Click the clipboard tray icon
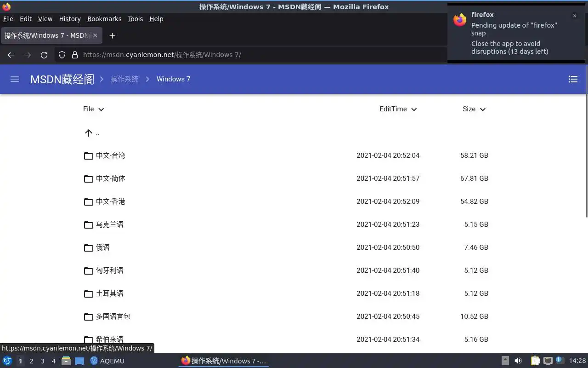 [535, 361]
